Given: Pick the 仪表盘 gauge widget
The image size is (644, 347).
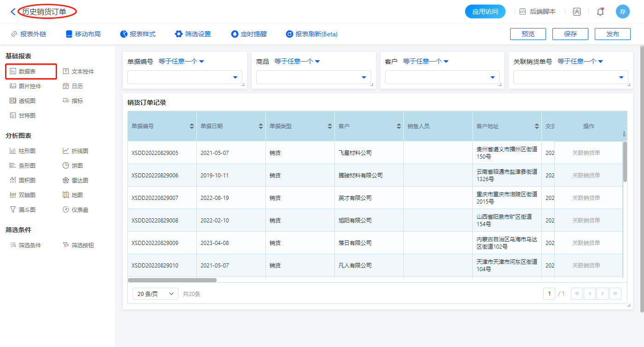Looking at the screenshot, I should (75, 210).
